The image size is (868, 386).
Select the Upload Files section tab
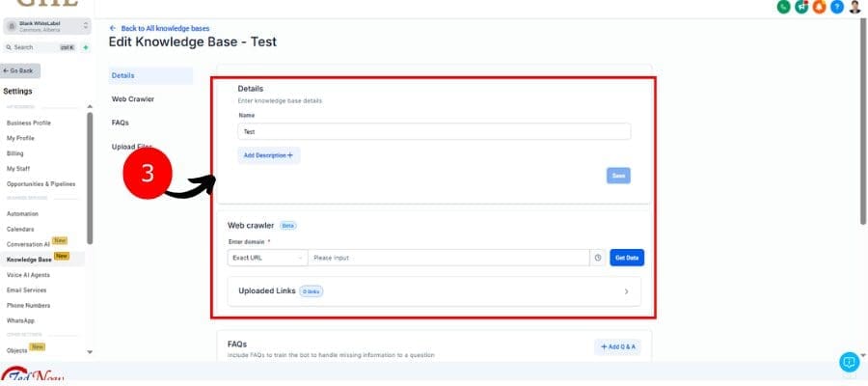point(132,147)
